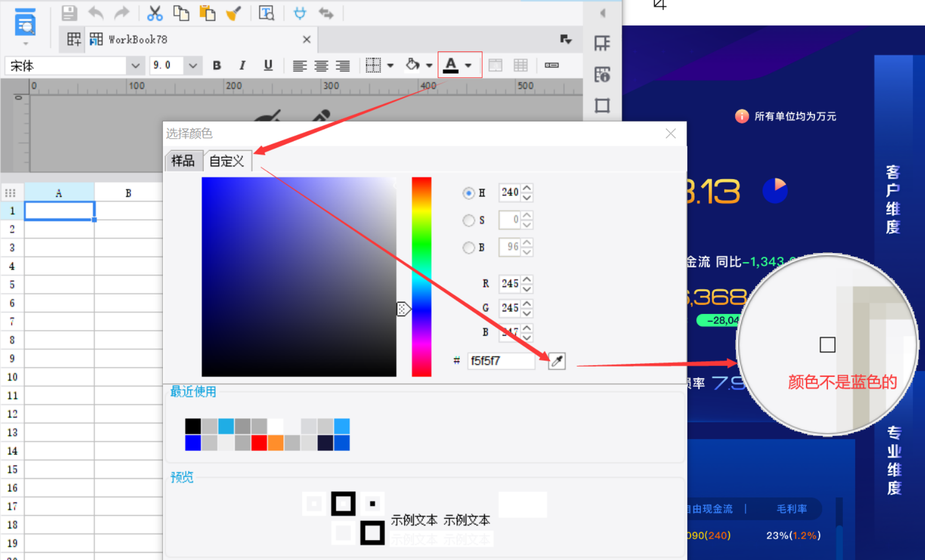This screenshot has height=560, width=925.
Task: Open the tab list arrow icon
Action: (x=565, y=39)
